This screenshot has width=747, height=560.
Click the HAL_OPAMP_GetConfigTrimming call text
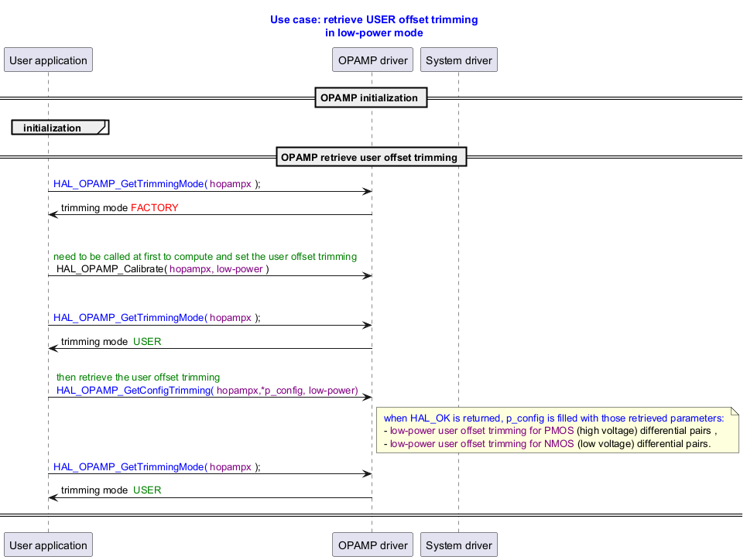pos(207,391)
